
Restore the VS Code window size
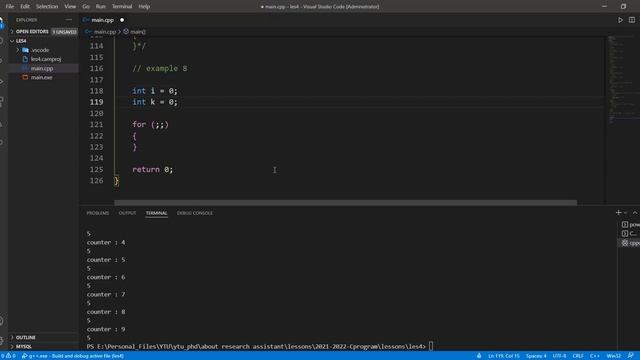623,6
